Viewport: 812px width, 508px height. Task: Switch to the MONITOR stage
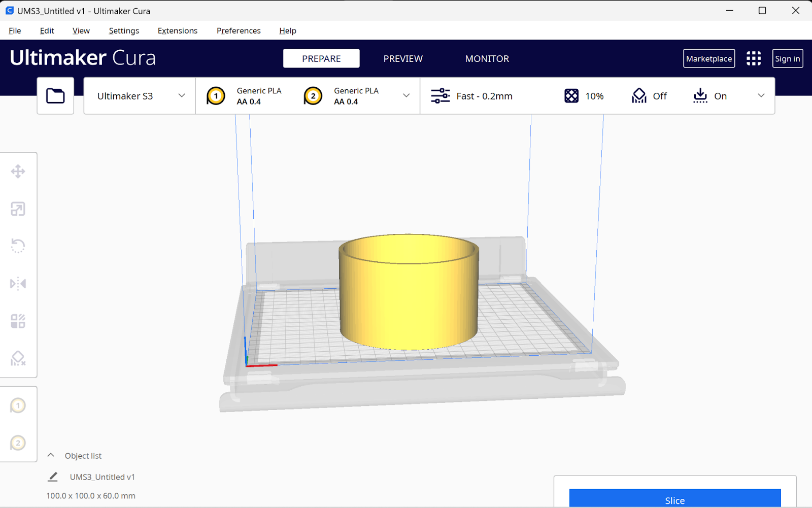(487, 58)
